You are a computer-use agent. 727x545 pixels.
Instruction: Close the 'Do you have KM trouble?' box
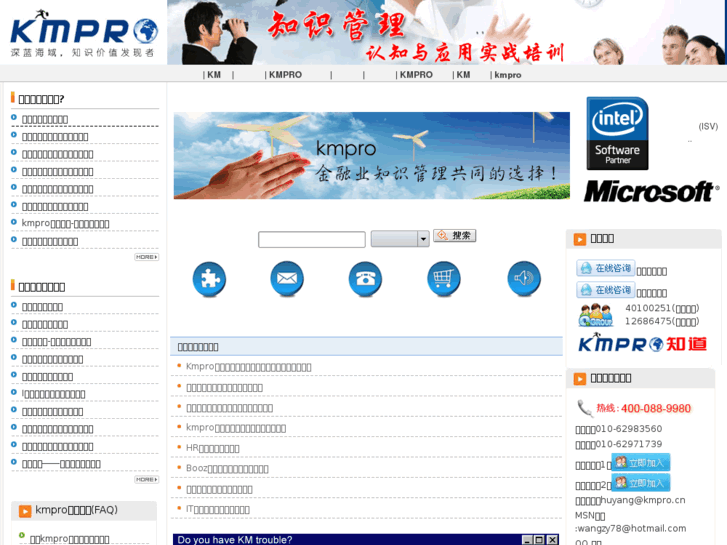pyautogui.click(x=552, y=540)
